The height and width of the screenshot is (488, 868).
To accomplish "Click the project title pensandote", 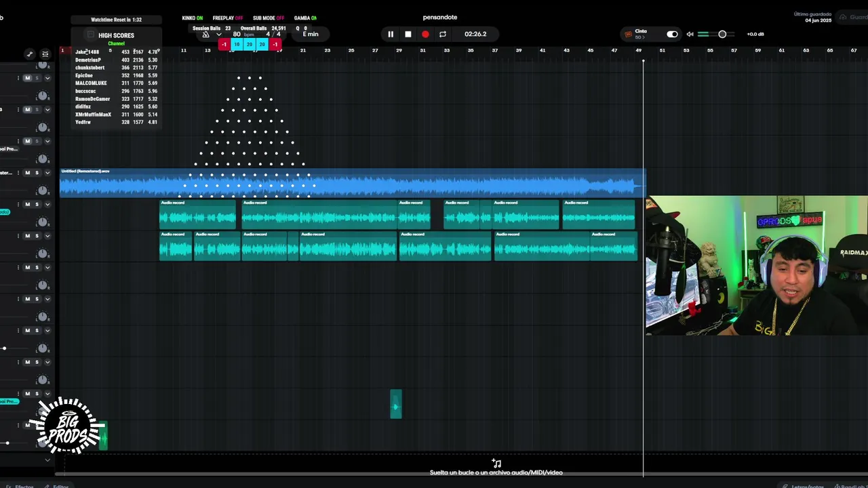I will point(440,18).
